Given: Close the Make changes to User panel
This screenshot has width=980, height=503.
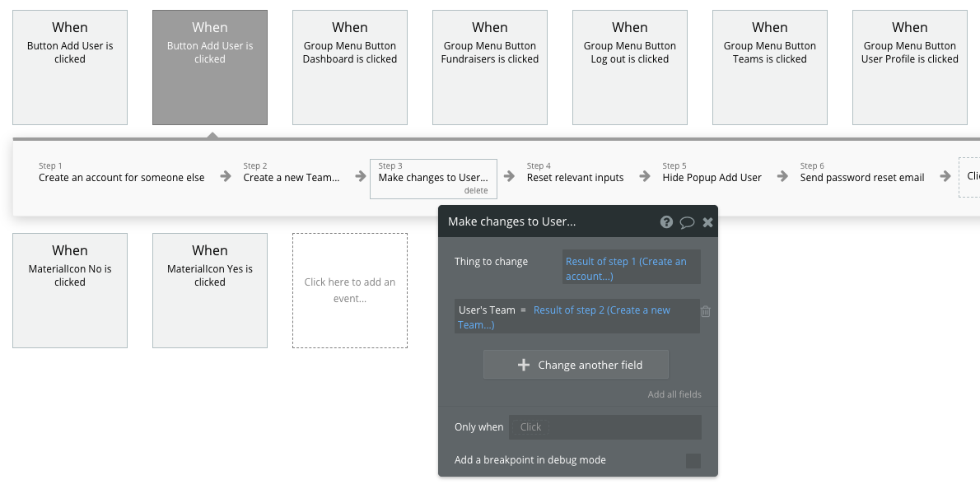Looking at the screenshot, I should pos(707,221).
